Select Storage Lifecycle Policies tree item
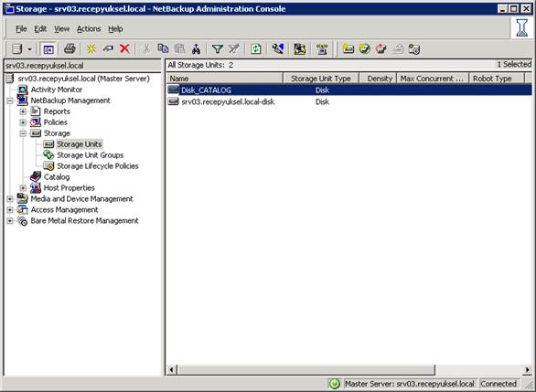The image size is (536, 392). click(x=98, y=166)
